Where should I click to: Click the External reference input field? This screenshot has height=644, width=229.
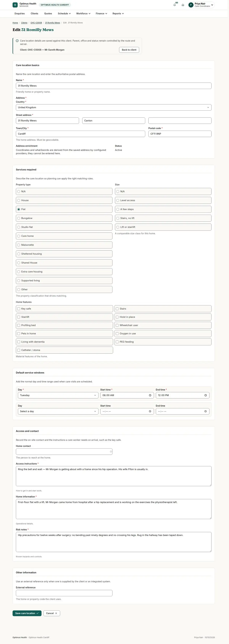coord(64,593)
